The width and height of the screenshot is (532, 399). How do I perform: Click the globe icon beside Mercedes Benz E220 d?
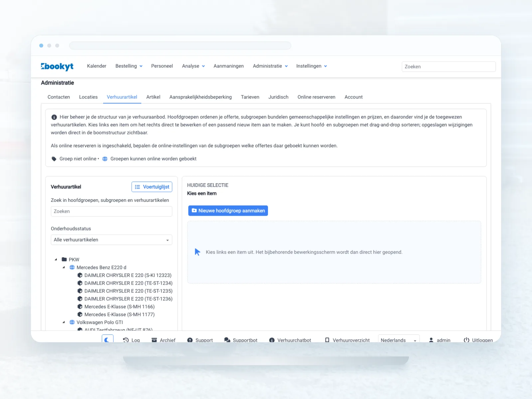(72, 267)
